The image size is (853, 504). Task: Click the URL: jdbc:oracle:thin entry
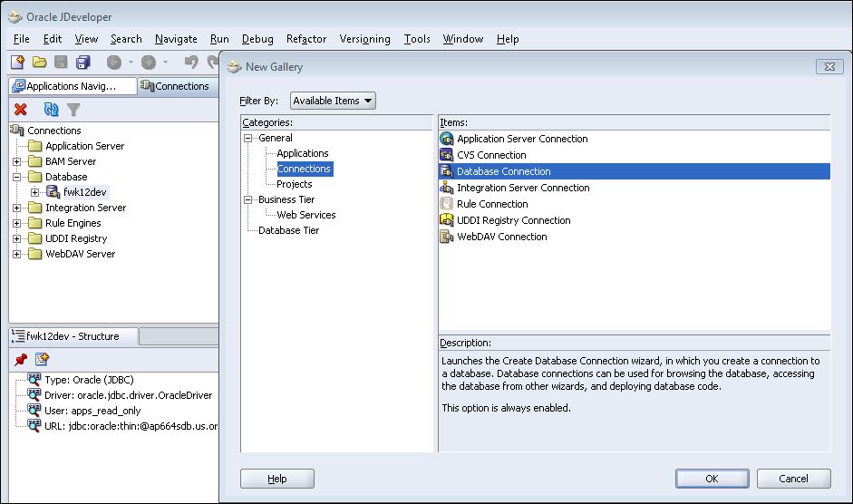pyautogui.click(x=131, y=426)
